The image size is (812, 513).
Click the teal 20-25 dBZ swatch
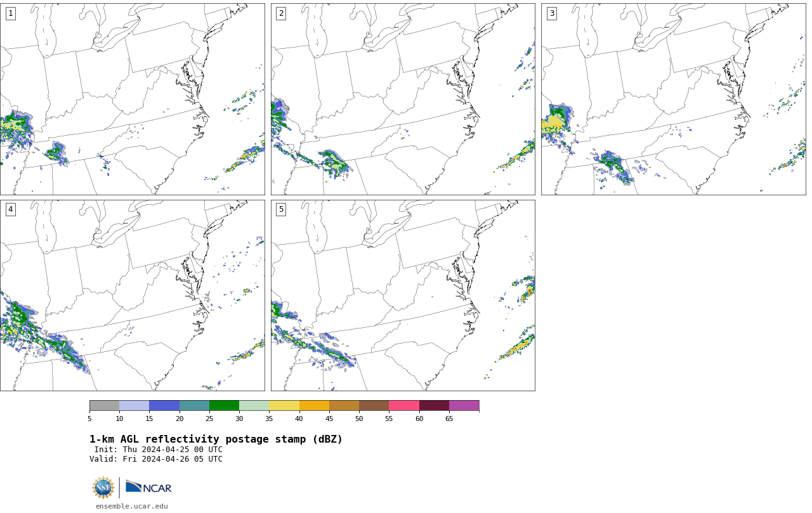tap(194, 406)
